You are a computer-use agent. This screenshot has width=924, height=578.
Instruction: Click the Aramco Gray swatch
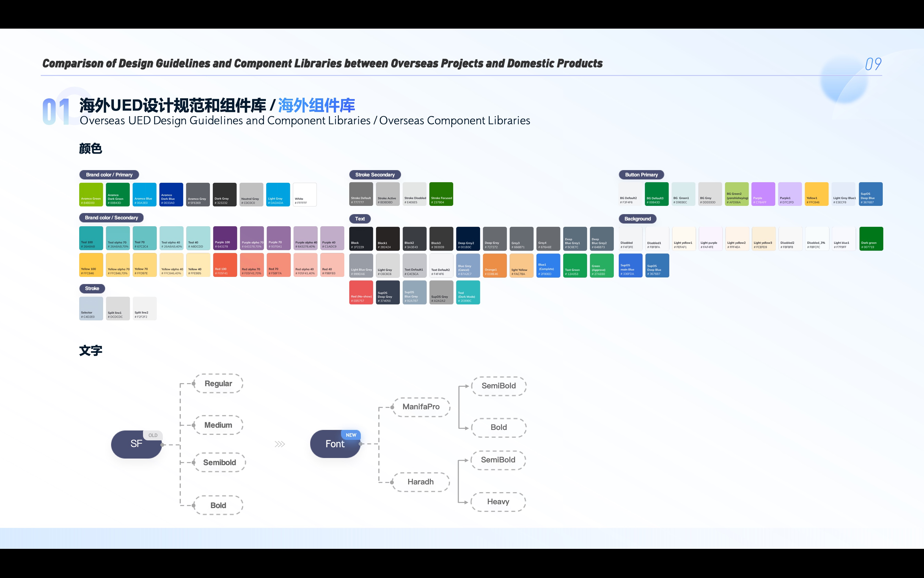(x=198, y=195)
